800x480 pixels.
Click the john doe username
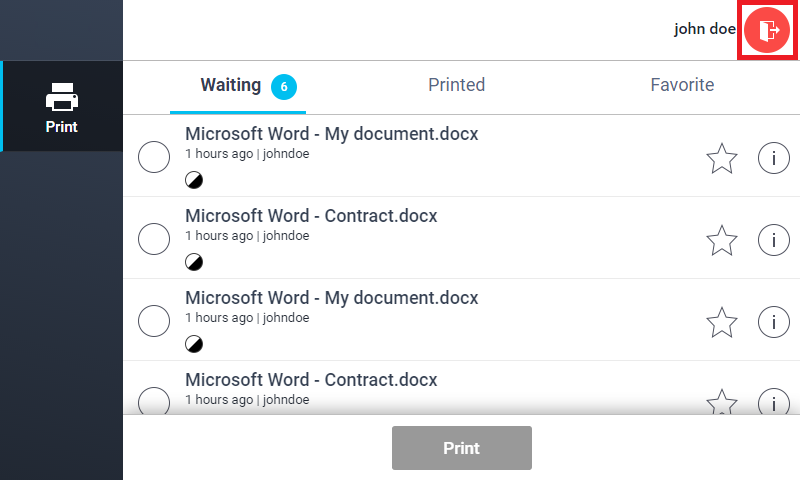tap(704, 29)
